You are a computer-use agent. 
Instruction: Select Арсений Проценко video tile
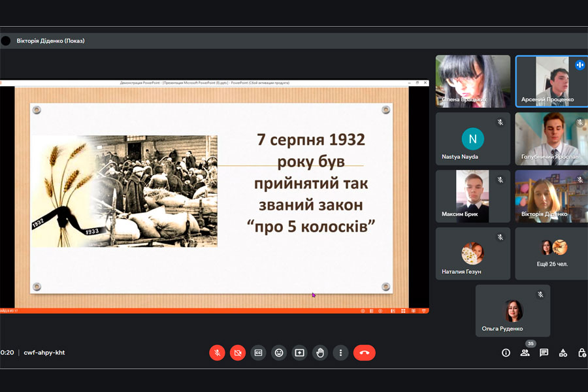tap(551, 82)
